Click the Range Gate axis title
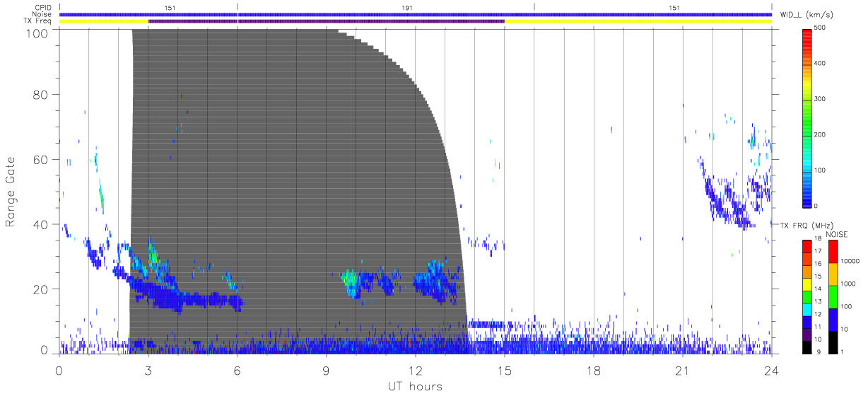The height and width of the screenshot is (401, 868). [x=11, y=192]
